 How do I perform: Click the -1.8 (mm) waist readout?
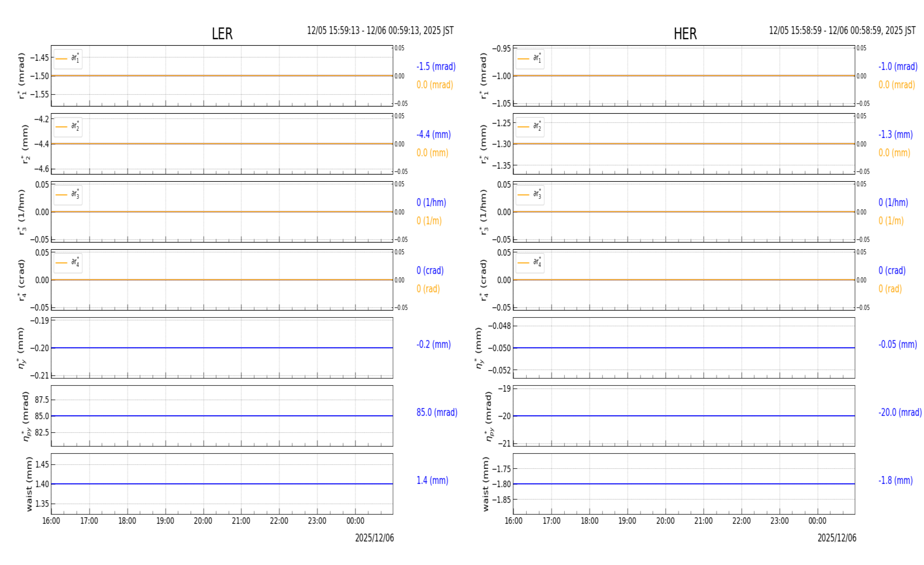pos(896,481)
